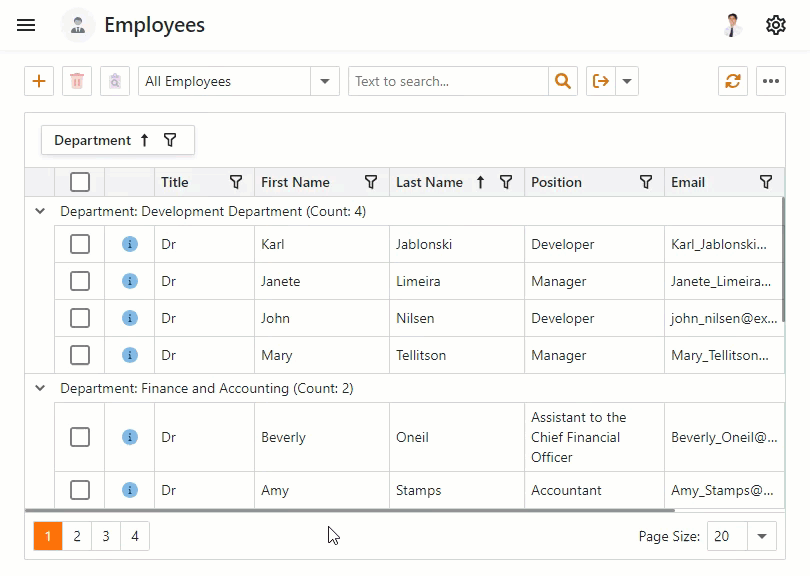The width and height of the screenshot is (810, 576).
Task: Collapse the Finance and Accounting group
Action: coord(40,388)
